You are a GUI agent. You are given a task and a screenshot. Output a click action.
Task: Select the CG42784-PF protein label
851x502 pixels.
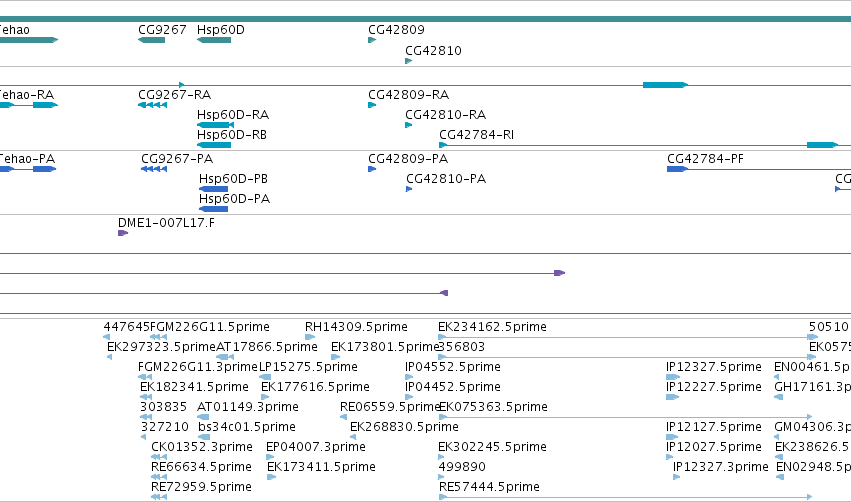706,158
